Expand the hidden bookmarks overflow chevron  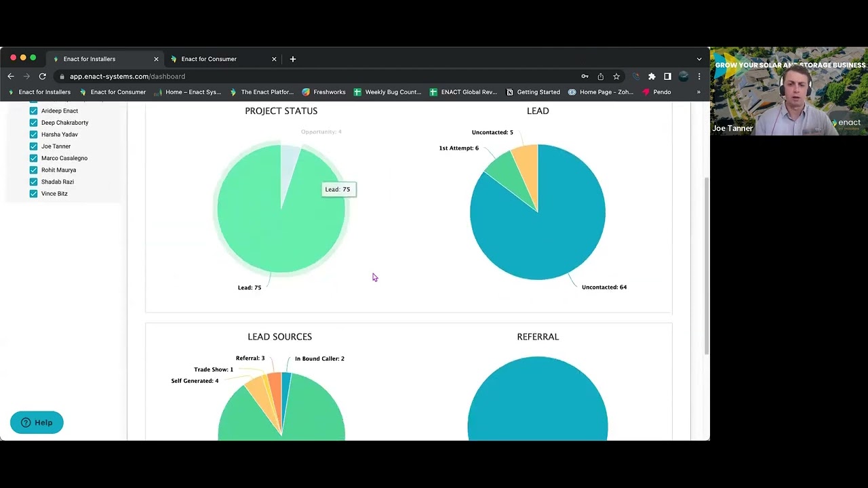698,92
